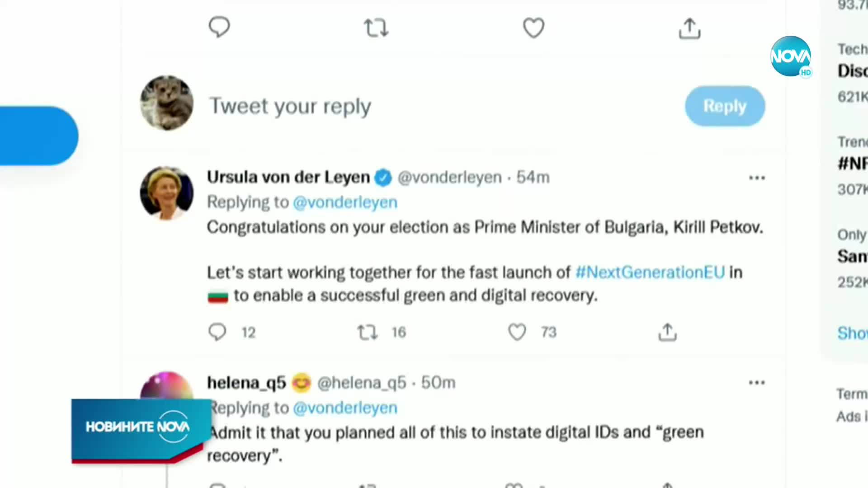This screenshot has height=488, width=868.
Task: Open the cat avatar profile picture
Action: pos(167,103)
